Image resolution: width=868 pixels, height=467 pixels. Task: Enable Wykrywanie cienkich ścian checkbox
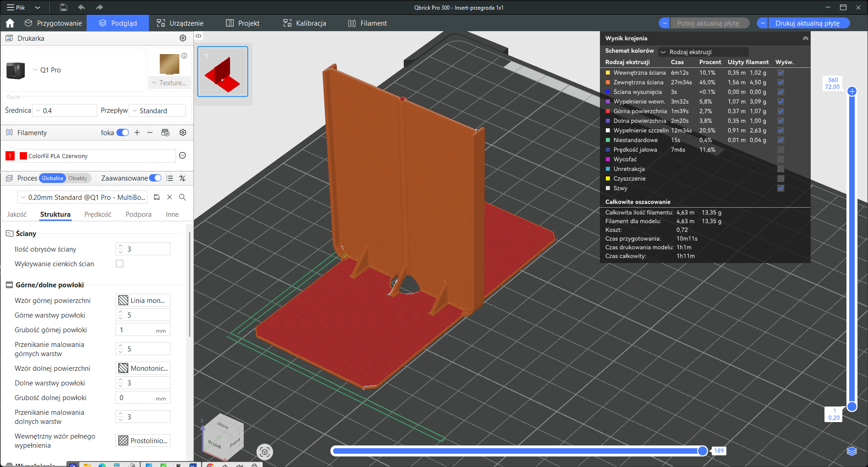coord(120,264)
